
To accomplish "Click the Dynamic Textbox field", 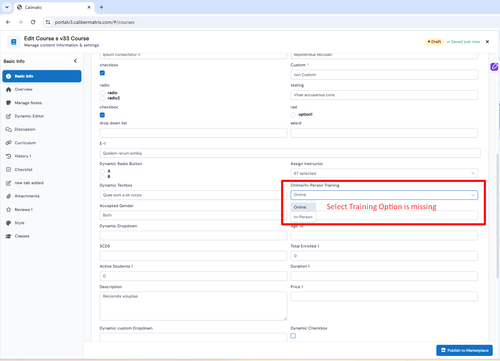I will (193, 195).
